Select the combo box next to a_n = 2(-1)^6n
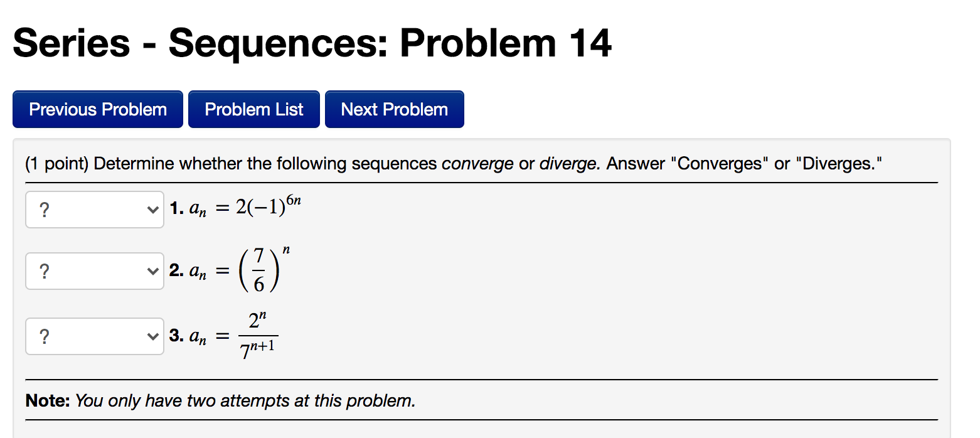Image resolution: width=980 pixels, height=438 pixels. [94, 210]
